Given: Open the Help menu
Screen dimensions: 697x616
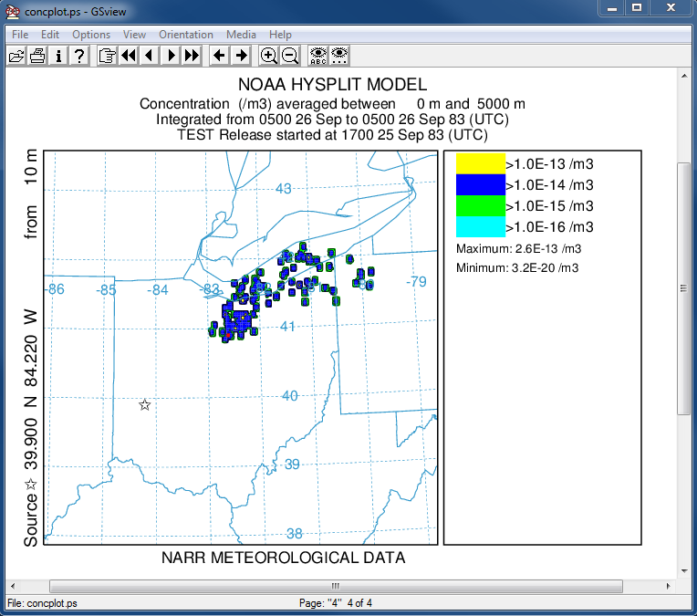Looking at the screenshot, I should [x=280, y=35].
